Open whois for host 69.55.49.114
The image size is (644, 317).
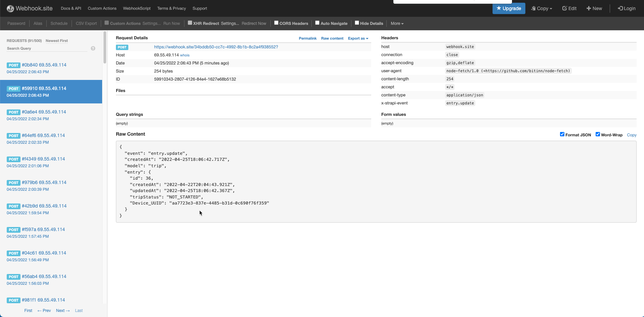(184, 55)
